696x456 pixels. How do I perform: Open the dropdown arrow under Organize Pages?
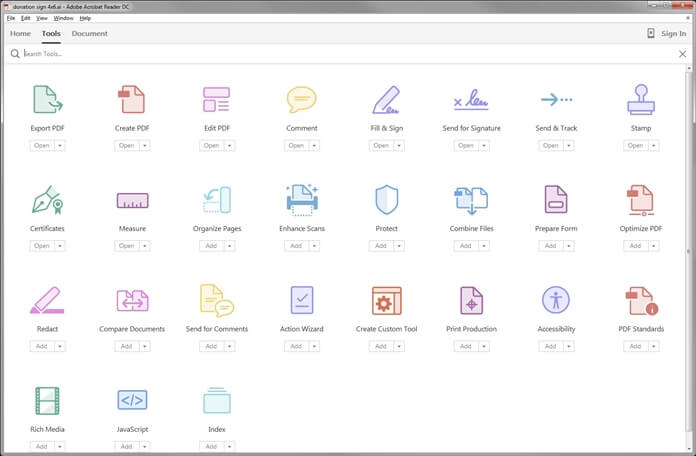pos(229,246)
